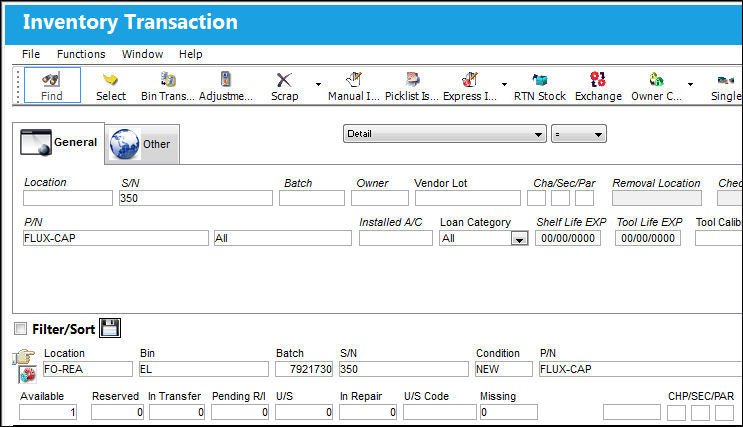Click the In Repair quantity field
Image resolution: width=743 pixels, height=427 pixels.
pyautogui.click(x=368, y=412)
